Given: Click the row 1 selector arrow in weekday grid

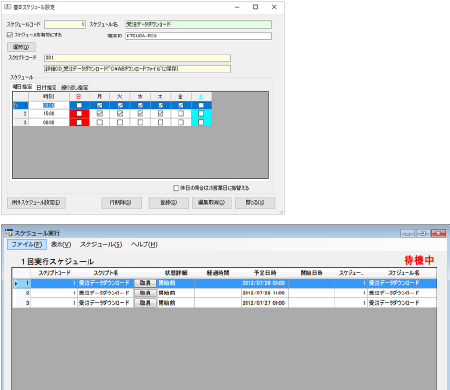Looking at the screenshot, I should pos(16,106).
